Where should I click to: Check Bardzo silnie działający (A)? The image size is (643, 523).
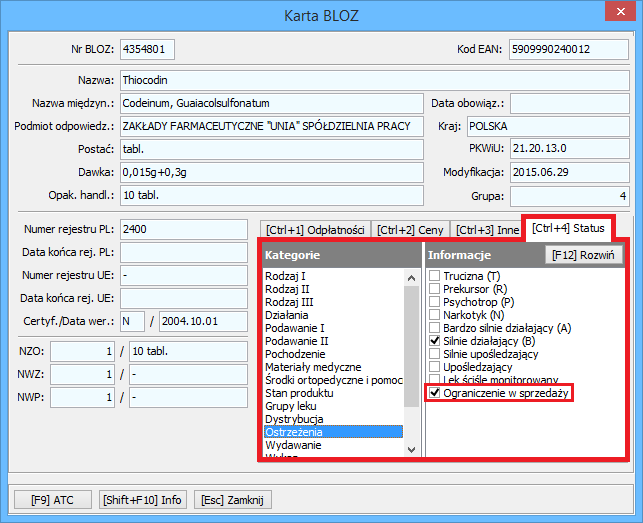click(434, 328)
